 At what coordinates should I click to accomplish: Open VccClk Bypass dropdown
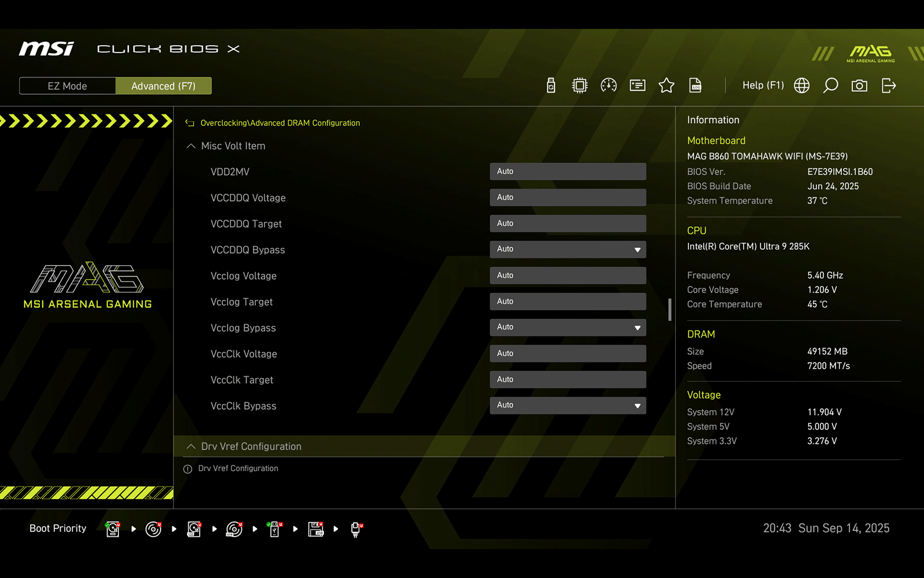click(x=568, y=405)
